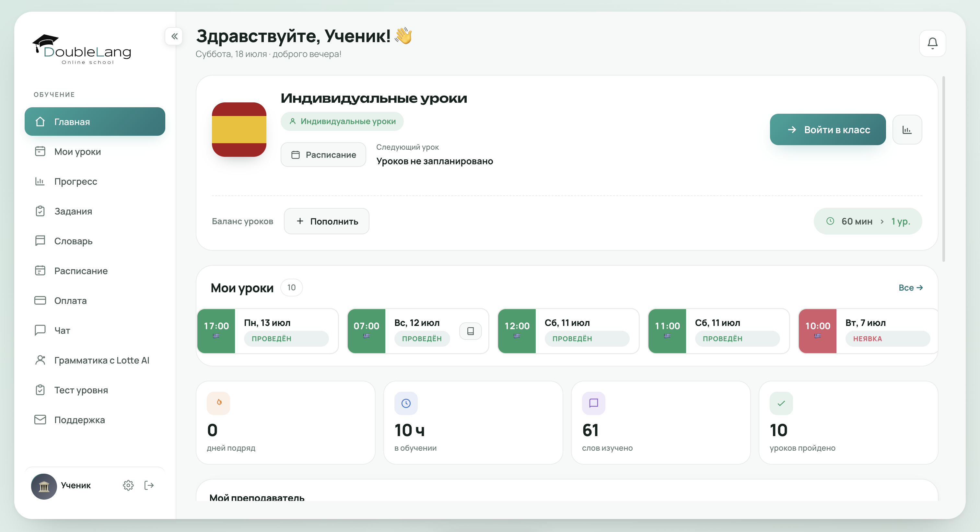The height and width of the screenshot is (532, 980).
Task: Click the Мои уроки count badge 10
Action: pos(291,287)
